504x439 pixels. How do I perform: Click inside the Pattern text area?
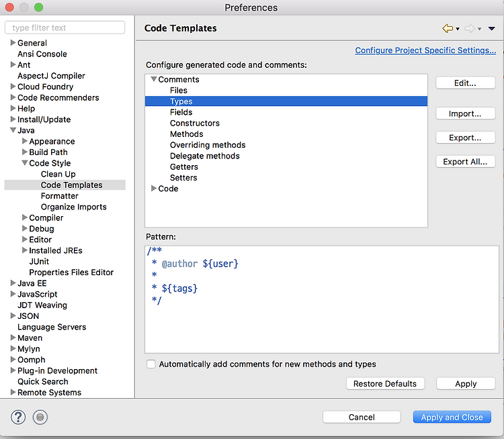coord(322,299)
